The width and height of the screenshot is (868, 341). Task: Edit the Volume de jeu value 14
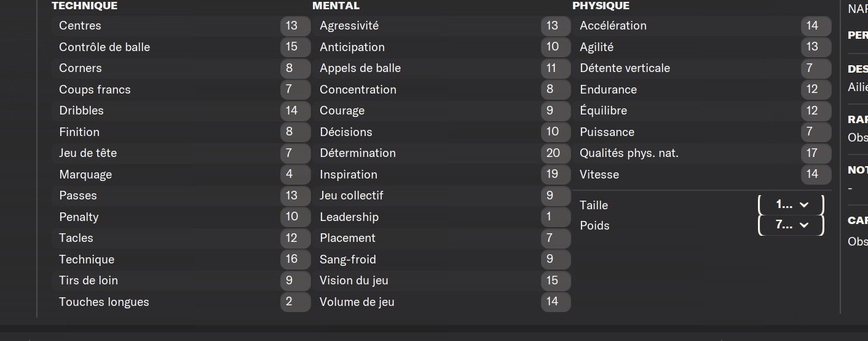coord(556,302)
